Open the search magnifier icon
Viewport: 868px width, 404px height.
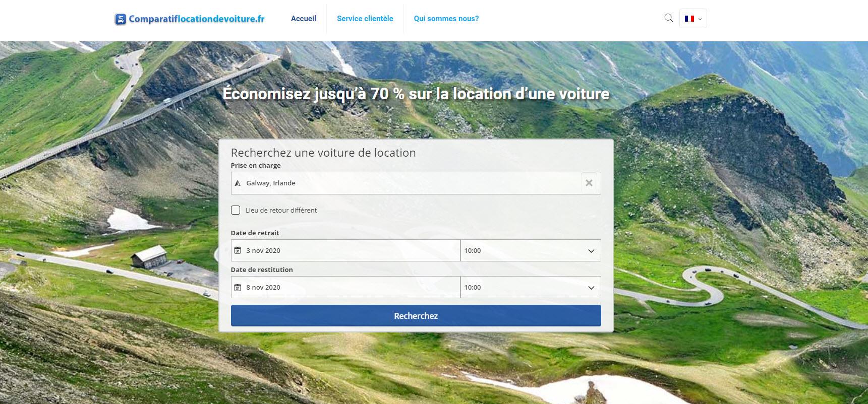point(669,18)
